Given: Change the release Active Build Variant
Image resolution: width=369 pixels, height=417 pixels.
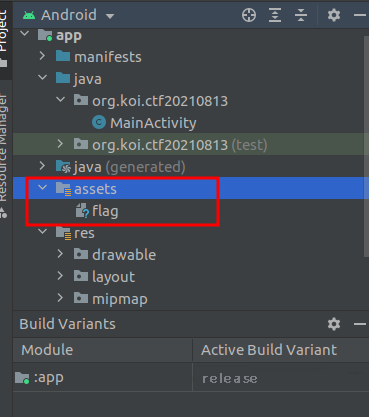Looking at the screenshot, I should tap(281, 378).
